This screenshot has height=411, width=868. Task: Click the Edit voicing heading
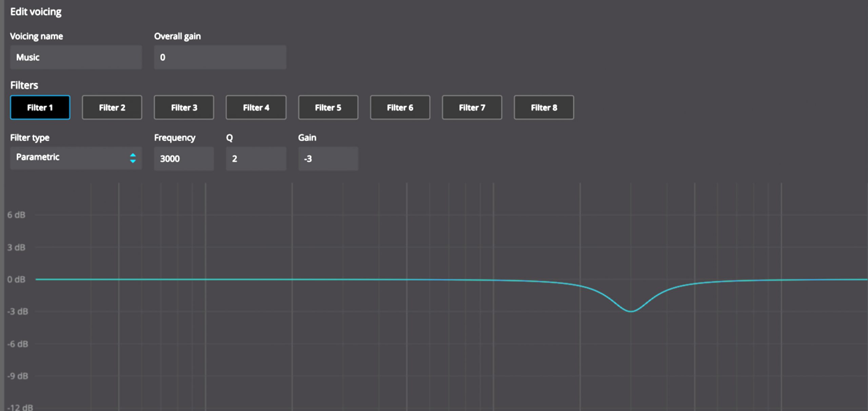point(36,12)
